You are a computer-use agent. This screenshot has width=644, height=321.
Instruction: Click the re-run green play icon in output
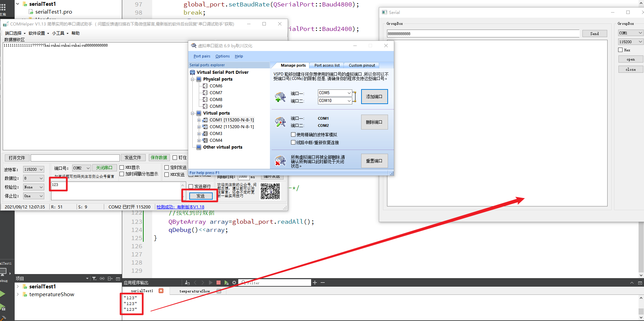click(x=211, y=283)
